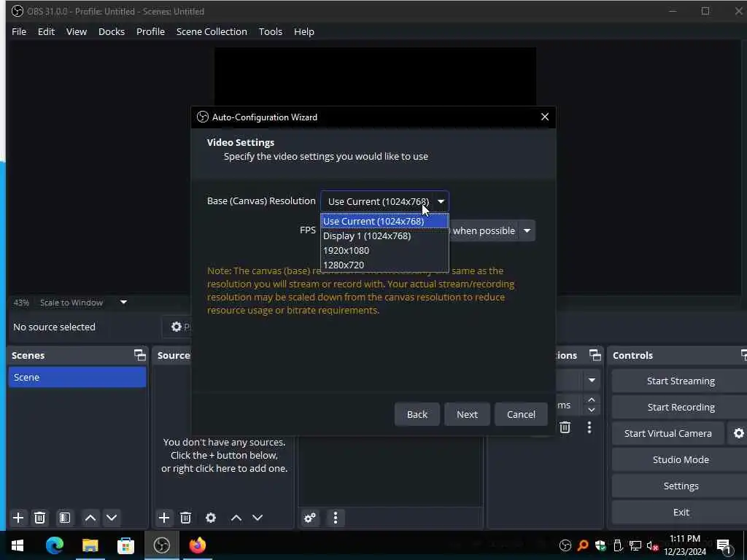Open notification center icon
Image resolution: width=747 pixels, height=560 pixels.
point(724,547)
